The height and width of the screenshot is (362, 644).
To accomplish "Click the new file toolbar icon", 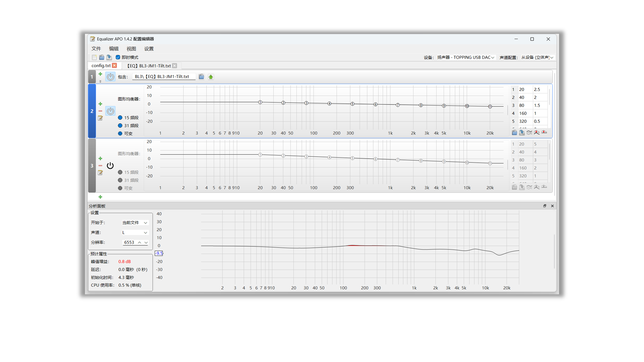I will pyautogui.click(x=94, y=57).
